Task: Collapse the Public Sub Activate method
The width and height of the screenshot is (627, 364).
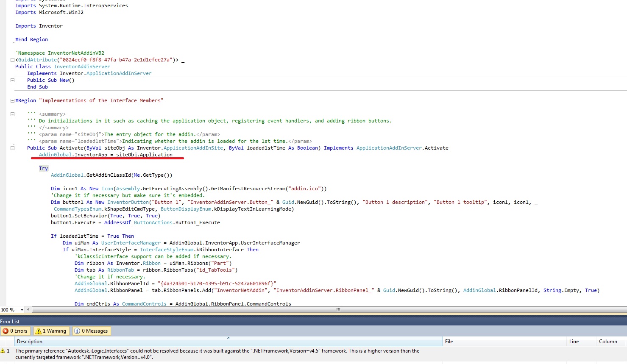Action: click(x=12, y=148)
